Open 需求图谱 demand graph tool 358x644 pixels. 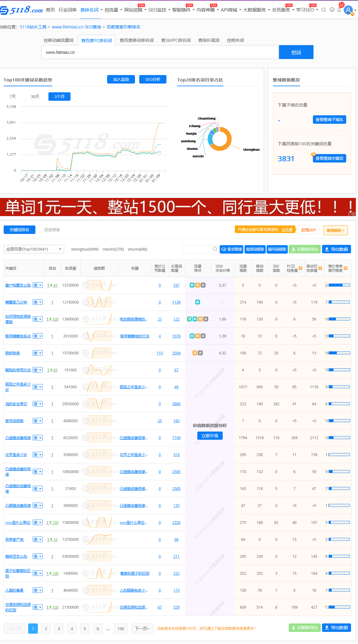tap(232, 249)
